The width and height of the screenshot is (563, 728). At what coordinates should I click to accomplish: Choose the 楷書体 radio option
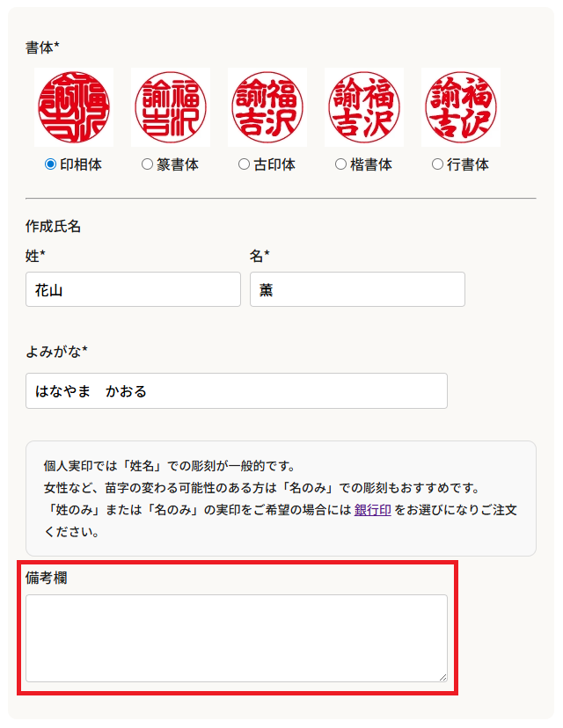click(340, 164)
